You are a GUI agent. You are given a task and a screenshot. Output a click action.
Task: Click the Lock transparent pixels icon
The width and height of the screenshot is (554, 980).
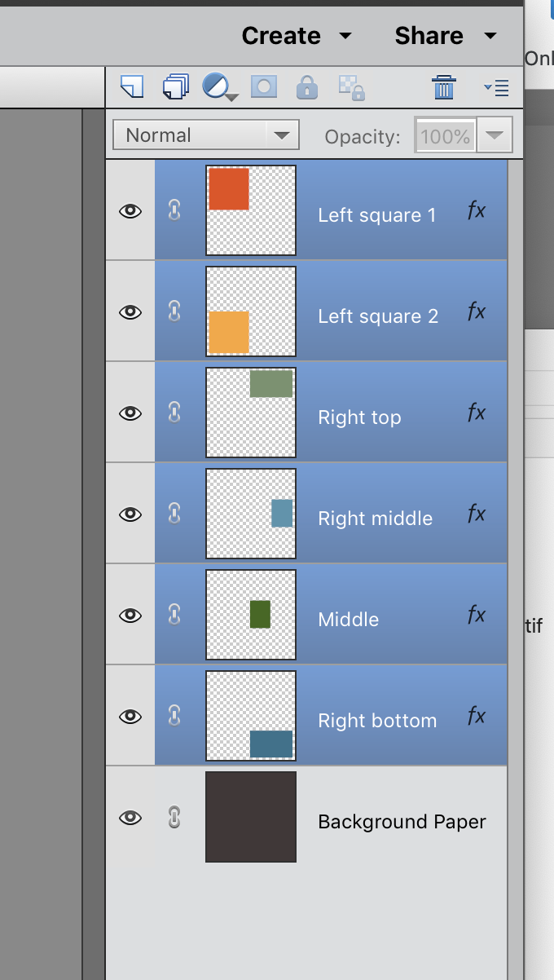pos(350,87)
